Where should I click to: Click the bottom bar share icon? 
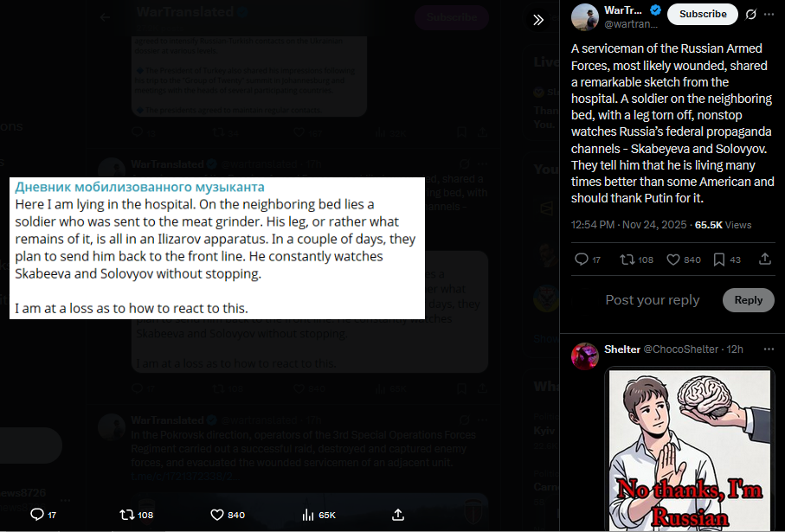pos(398,515)
